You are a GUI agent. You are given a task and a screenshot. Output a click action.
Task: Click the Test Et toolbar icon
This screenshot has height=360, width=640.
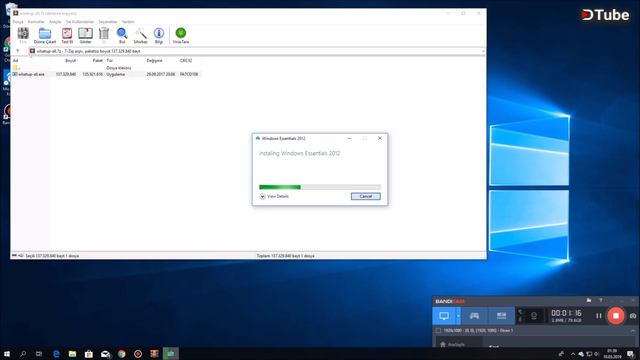pyautogui.click(x=67, y=36)
